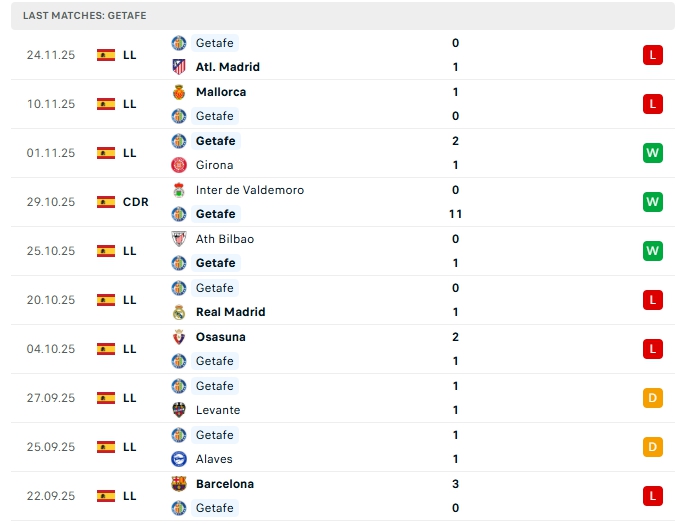681x524 pixels.
Task: Click the Osasuna club crest
Action: [179, 337]
